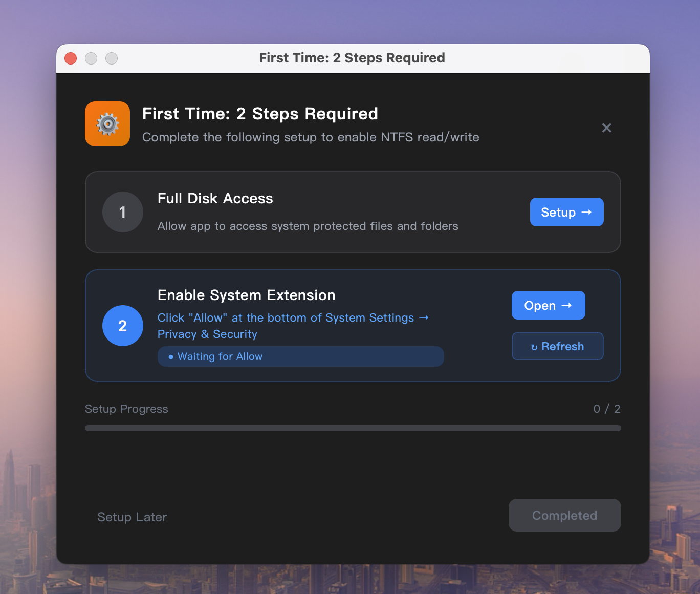
Task: Click the numbered circle for step 2
Action: (x=123, y=326)
